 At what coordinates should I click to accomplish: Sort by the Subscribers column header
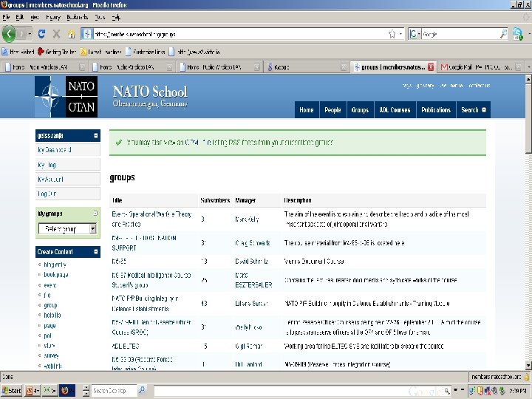pyautogui.click(x=215, y=200)
